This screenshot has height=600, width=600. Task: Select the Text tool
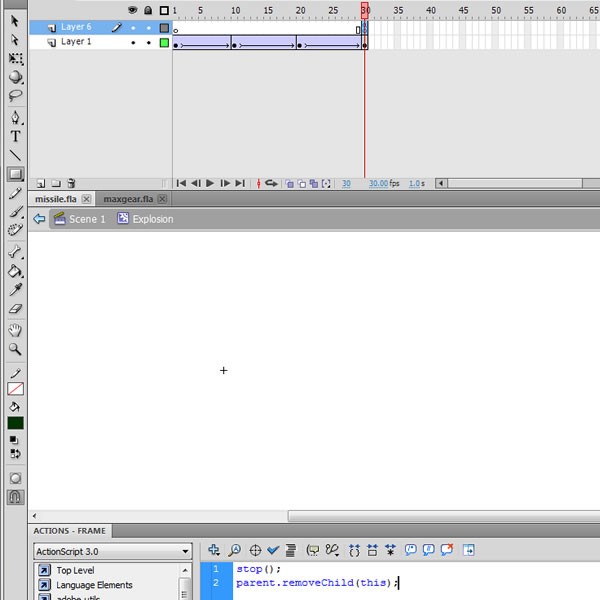15,136
